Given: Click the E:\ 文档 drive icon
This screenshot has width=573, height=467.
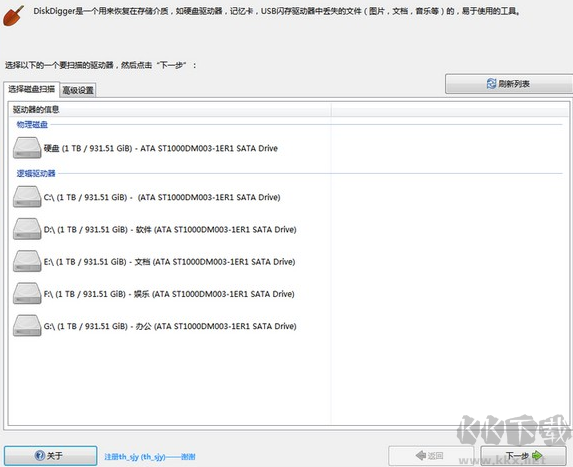Looking at the screenshot, I should point(27,261).
